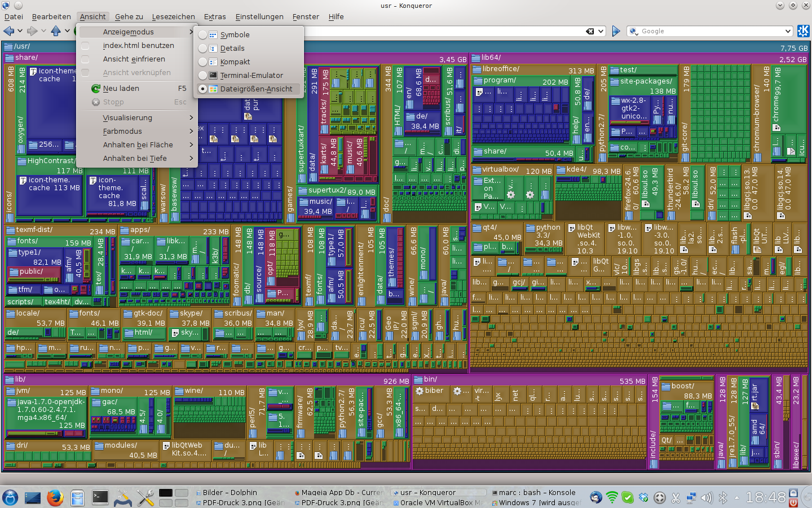This screenshot has width=812, height=508.
Task: Click the red shutdown button in panel
Action: click(793, 502)
